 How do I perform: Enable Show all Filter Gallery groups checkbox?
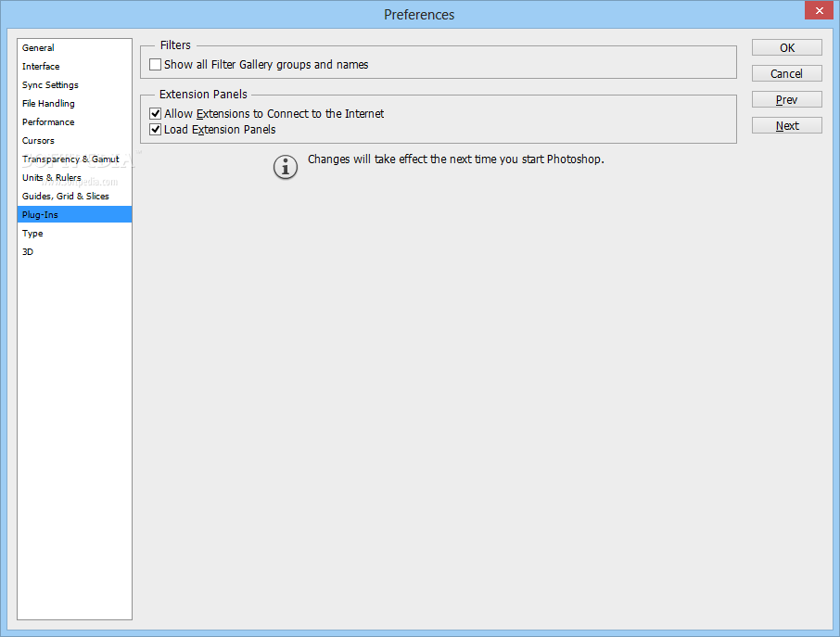[x=156, y=65]
